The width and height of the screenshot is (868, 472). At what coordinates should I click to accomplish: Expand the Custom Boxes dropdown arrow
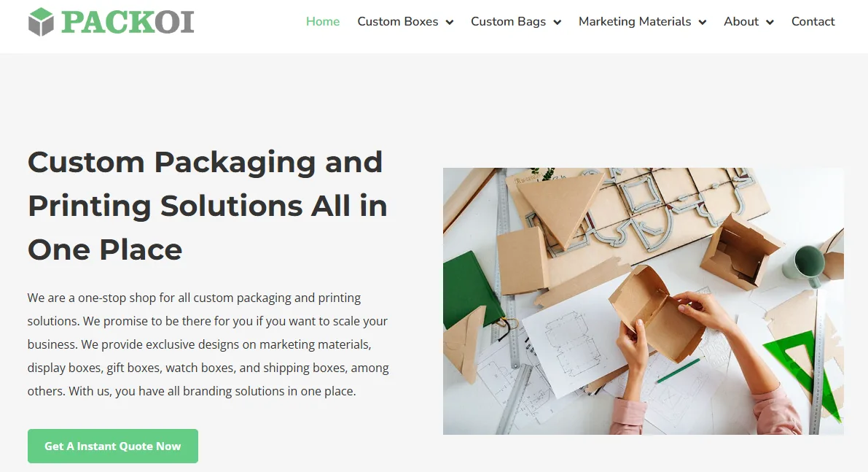click(x=450, y=22)
